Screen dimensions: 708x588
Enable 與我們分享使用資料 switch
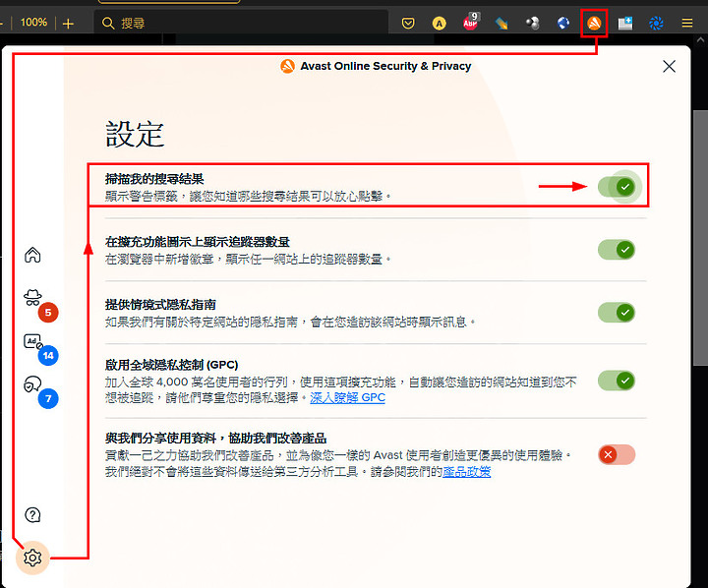tap(617, 455)
